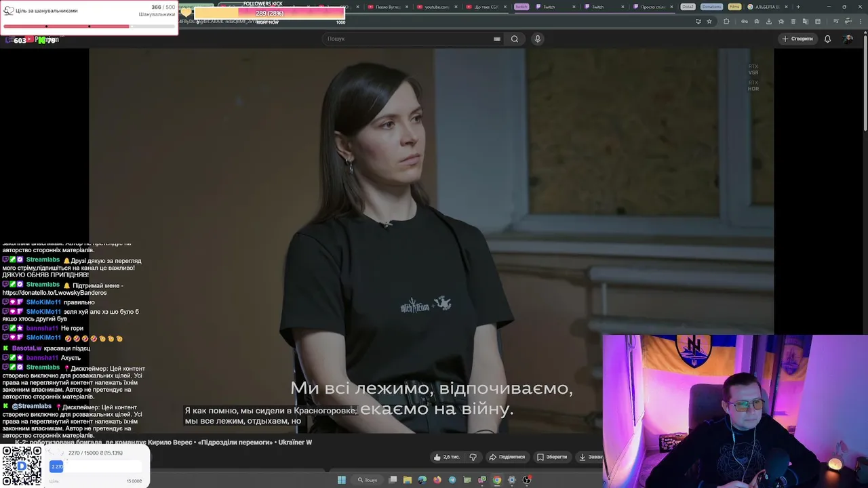The width and height of the screenshot is (868, 488).
Task: Click the video title mentioning Кирило Верес
Action: coord(163,442)
